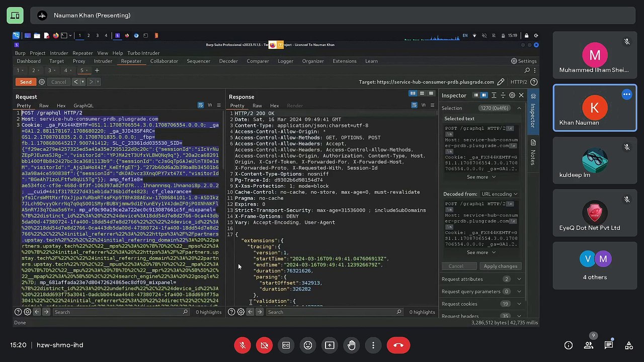
Task: Click Apply changes in Inspector
Action: tap(500, 266)
